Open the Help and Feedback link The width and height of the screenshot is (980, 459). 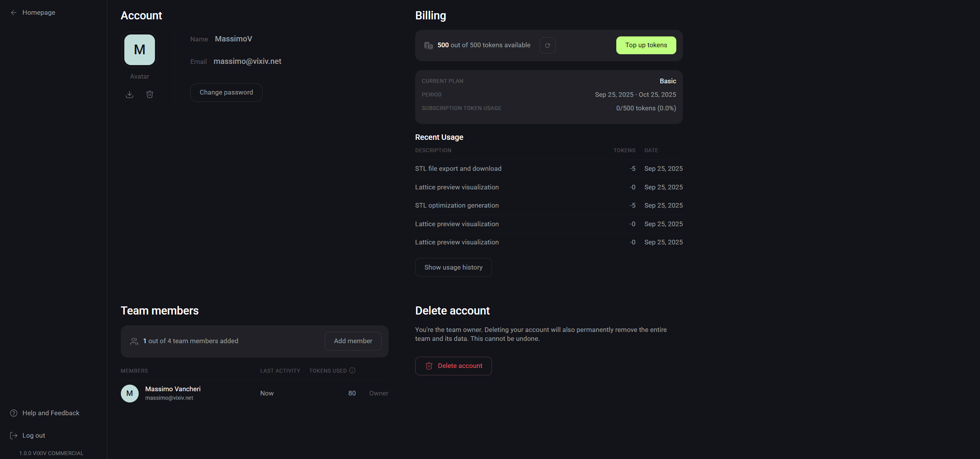50,413
